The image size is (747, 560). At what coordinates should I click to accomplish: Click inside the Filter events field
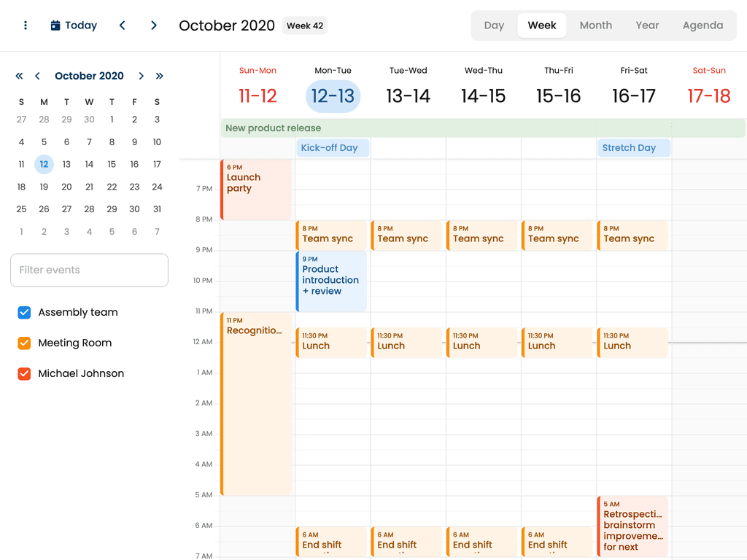[x=89, y=270]
